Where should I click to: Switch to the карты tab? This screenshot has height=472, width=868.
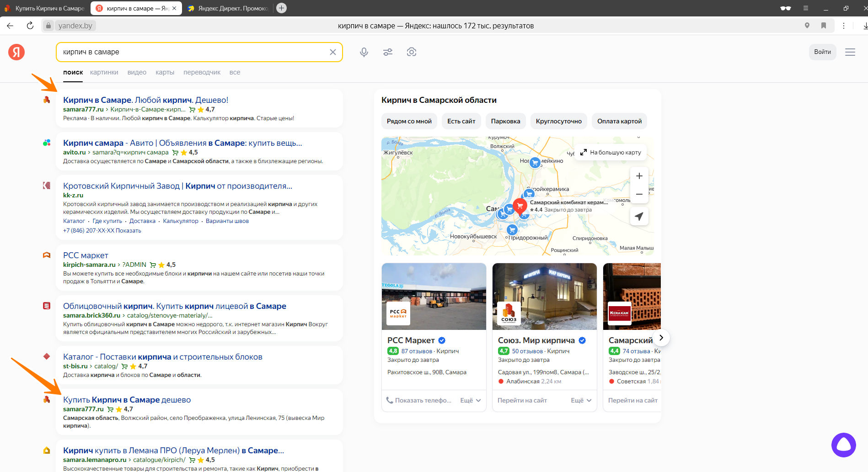coord(165,72)
